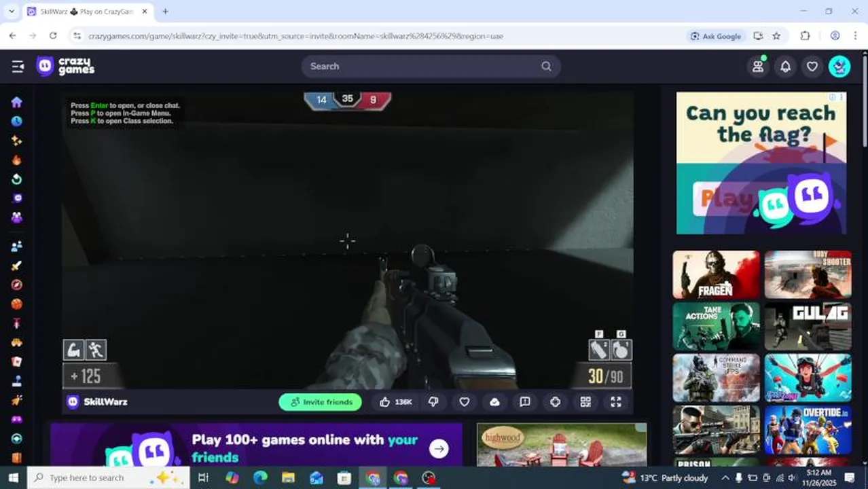Open Microsoft Edge from taskbar
Image resolution: width=868 pixels, height=489 pixels.
click(260, 477)
